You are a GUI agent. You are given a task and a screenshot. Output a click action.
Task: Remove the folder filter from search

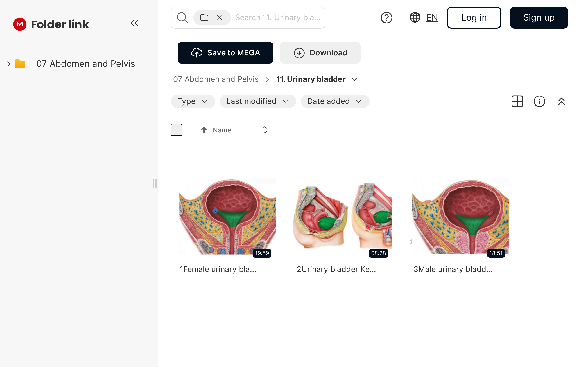point(220,18)
